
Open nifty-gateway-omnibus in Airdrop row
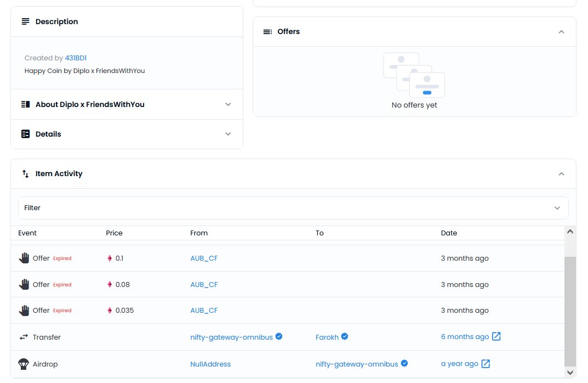pos(357,364)
